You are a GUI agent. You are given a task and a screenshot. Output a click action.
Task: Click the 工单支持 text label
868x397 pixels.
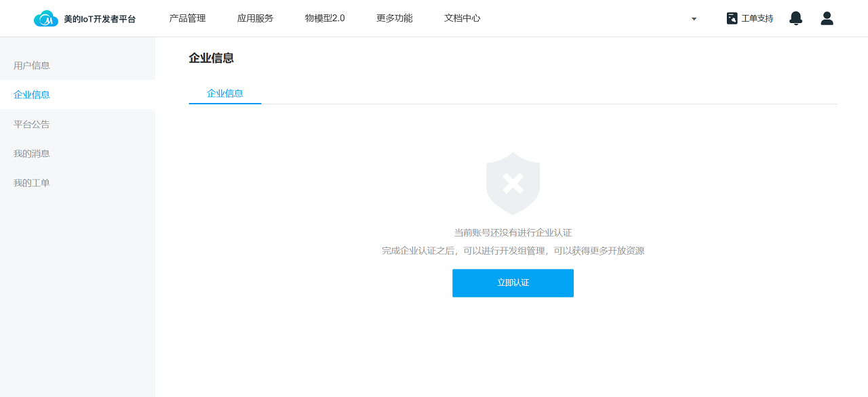coord(757,18)
